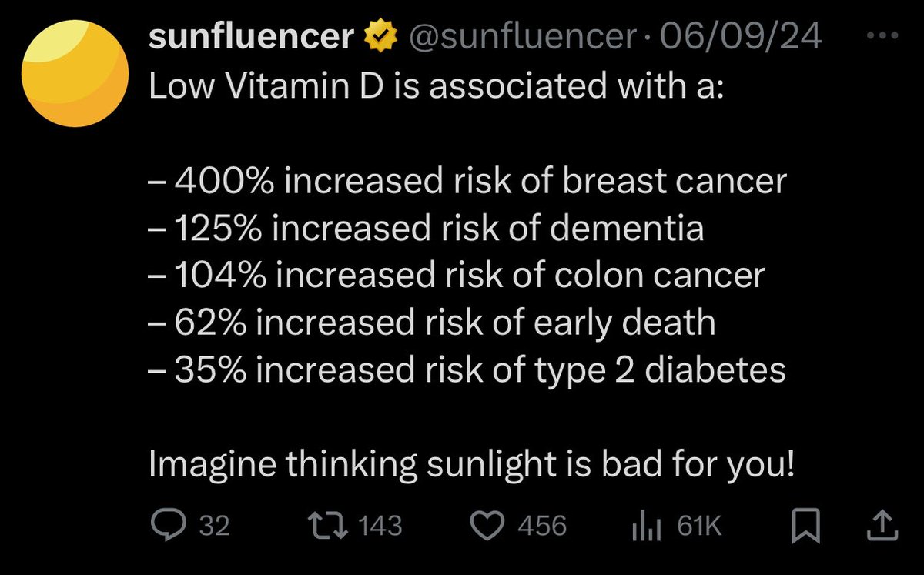The height and width of the screenshot is (575, 924).
Task: Bookmark this post
Action: (x=803, y=526)
